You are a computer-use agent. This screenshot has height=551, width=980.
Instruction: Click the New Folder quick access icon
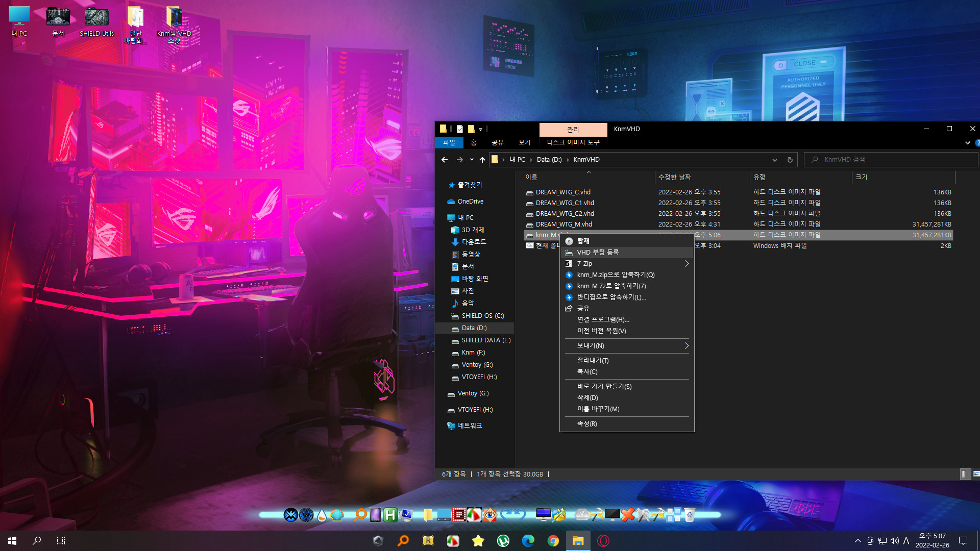pyautogui.click(x=471, y=129)
